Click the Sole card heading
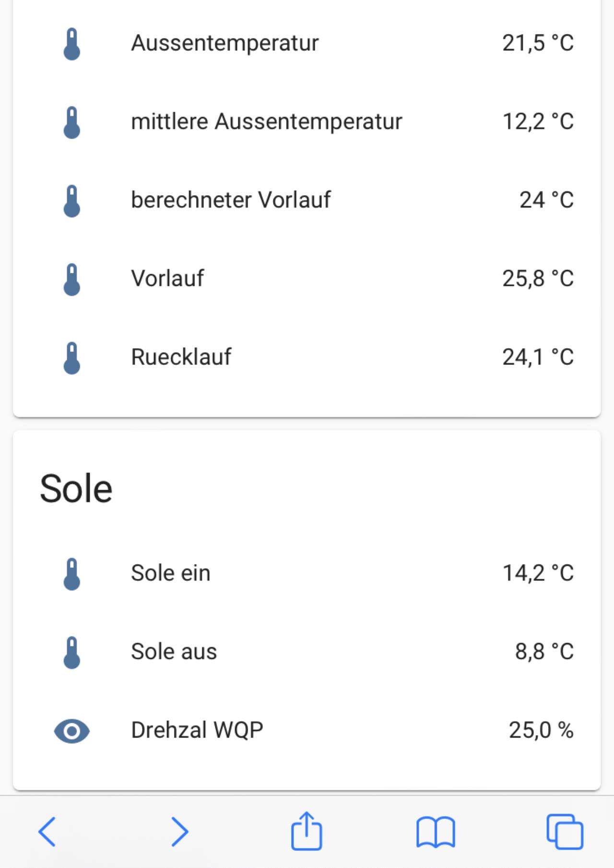This screenshot has height=868, width=614. click(x=76, y=489)
